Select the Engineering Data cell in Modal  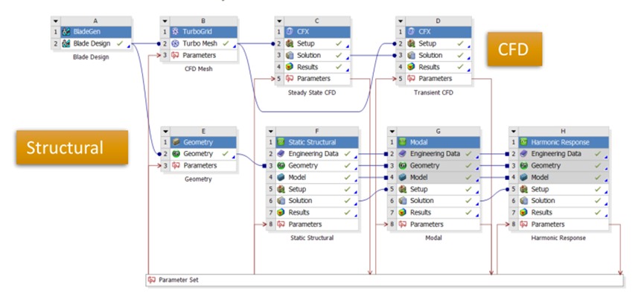click(439, 154)
